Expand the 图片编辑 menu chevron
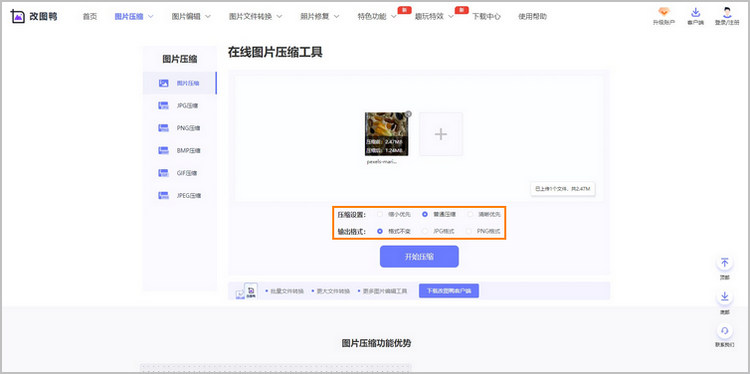 (x=208, y=17)
